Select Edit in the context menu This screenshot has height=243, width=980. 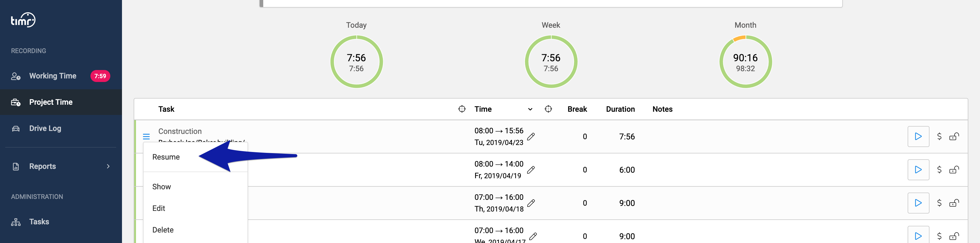159,208
